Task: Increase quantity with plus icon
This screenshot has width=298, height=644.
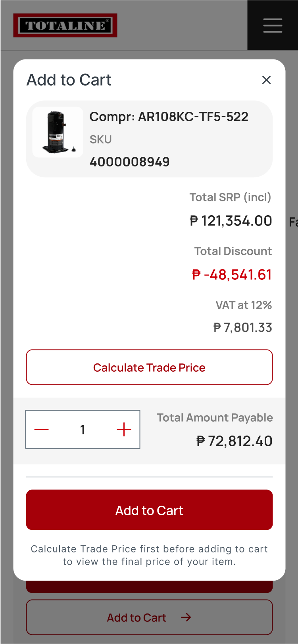Action: 124,430
